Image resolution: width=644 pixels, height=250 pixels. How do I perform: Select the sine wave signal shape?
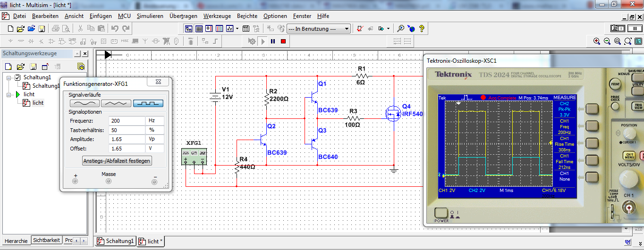click(x=85, y=103)
